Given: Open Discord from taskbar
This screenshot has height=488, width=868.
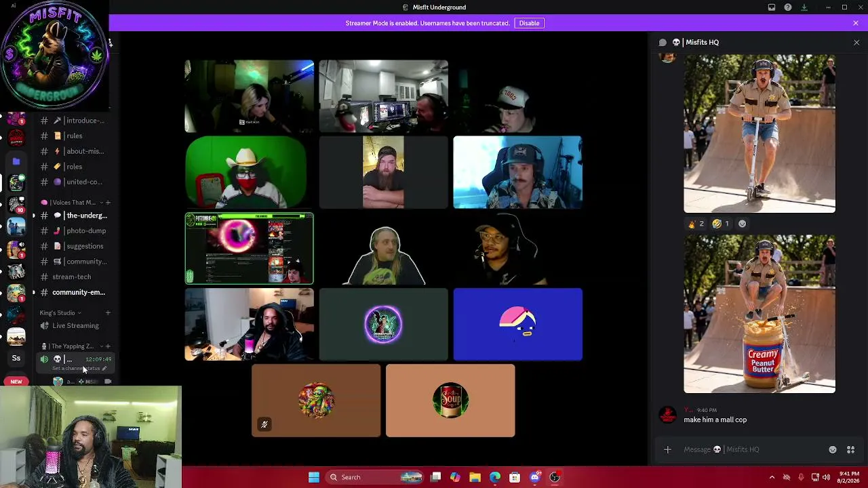Looking at the screenshot, I should coord(534,477).
